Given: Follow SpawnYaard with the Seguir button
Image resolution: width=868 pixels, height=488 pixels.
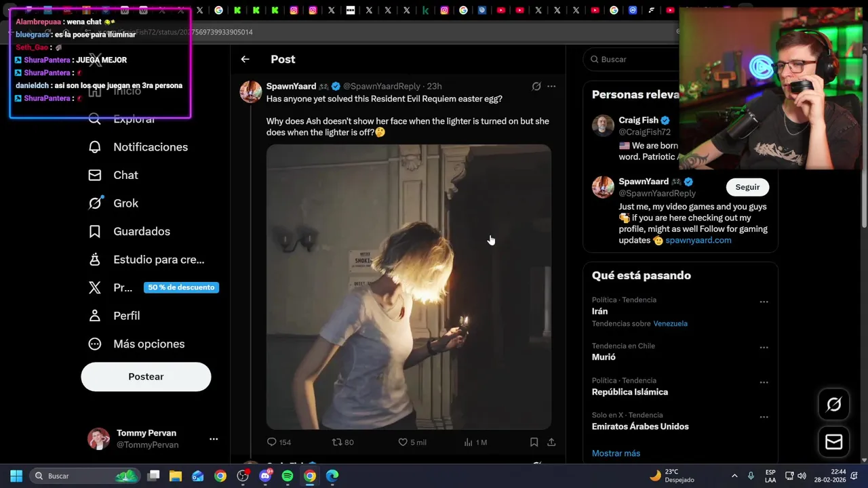Looking at the screenshot, I should [x=747, y=187].
